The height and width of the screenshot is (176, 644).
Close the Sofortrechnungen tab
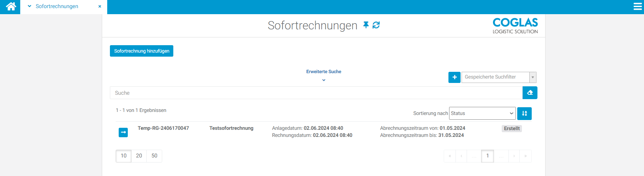coord(100,6)
